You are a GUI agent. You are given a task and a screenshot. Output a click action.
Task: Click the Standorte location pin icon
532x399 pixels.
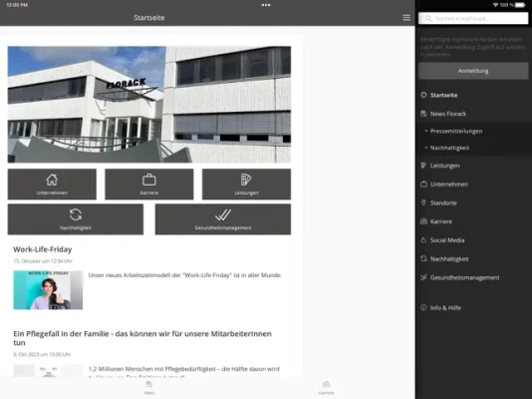coord(423,202)
